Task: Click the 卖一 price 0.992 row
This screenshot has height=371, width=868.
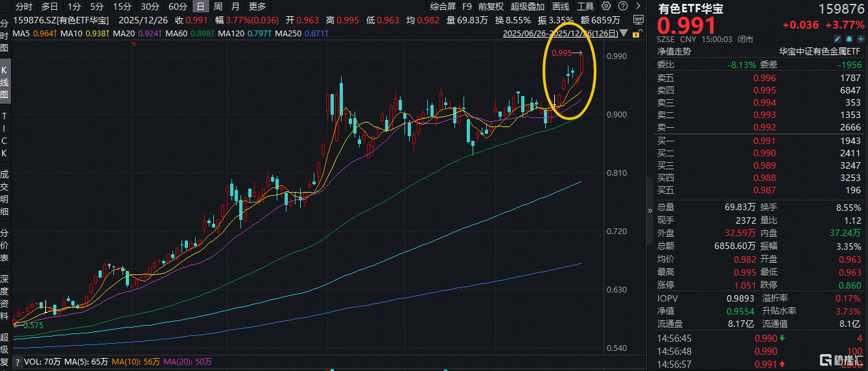Action: pos(759,128)
